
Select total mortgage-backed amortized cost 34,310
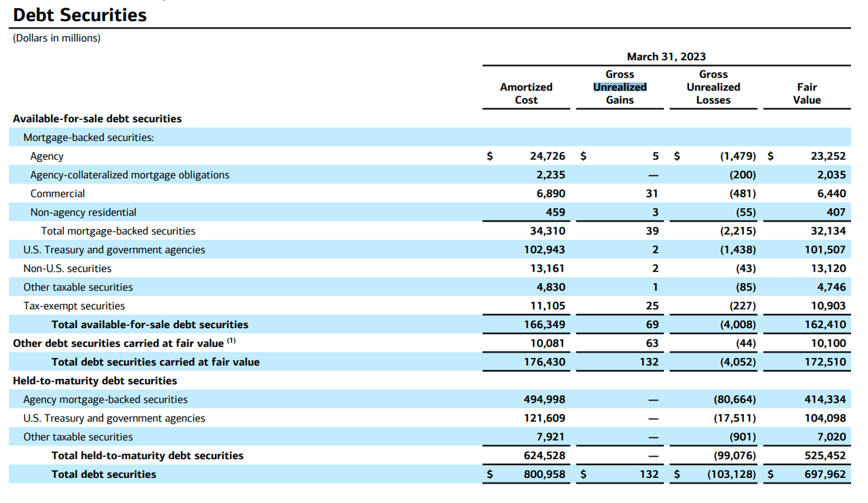(547, 231)
